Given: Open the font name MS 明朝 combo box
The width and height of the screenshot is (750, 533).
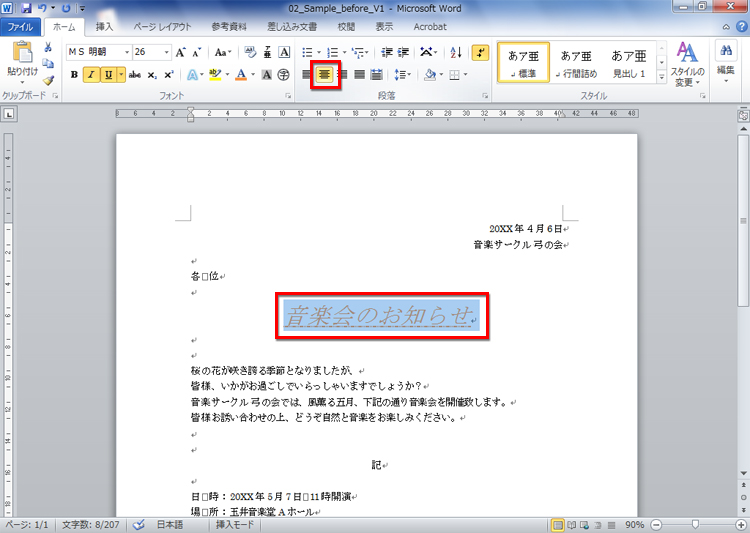Looking at the screenshot, I should 99,52.
